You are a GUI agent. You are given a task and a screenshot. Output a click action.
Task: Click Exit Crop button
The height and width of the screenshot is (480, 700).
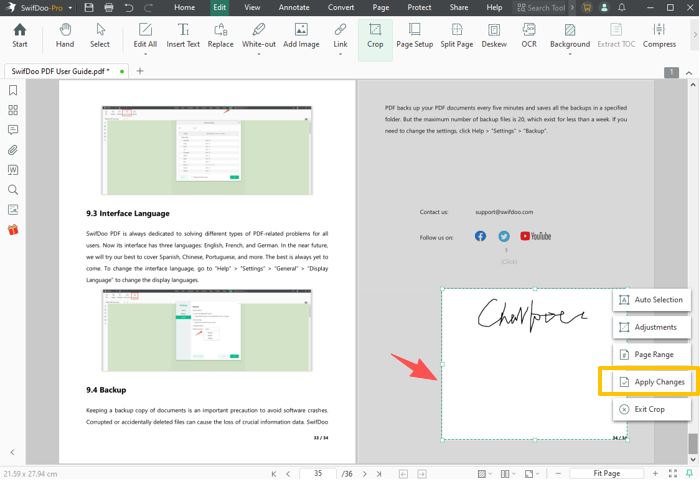pos(652,409)
